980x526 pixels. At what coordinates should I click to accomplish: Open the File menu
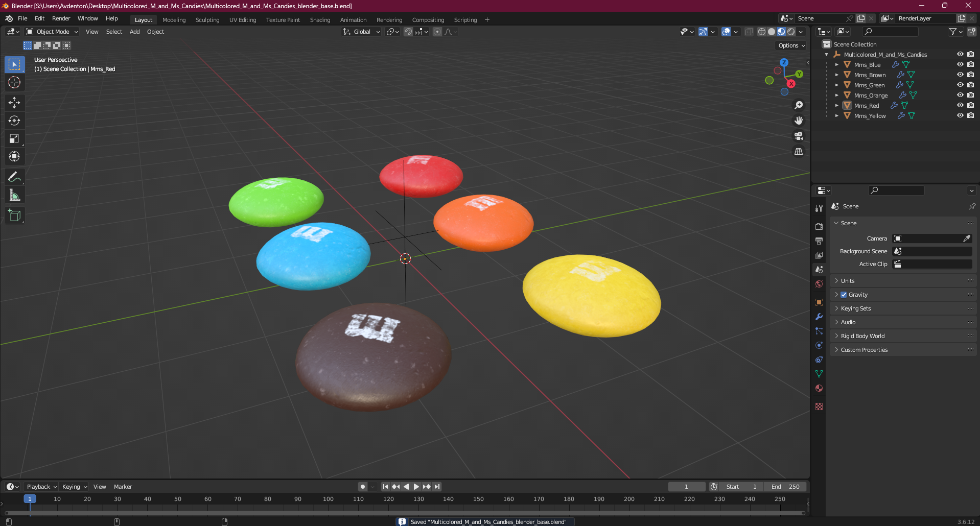(x=22, y=18)
